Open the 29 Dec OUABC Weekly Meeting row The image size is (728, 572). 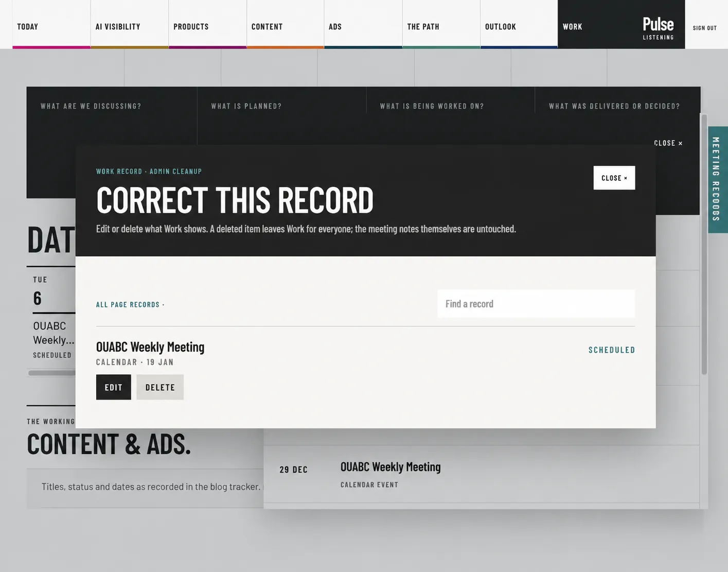click(x=482, y=474)
